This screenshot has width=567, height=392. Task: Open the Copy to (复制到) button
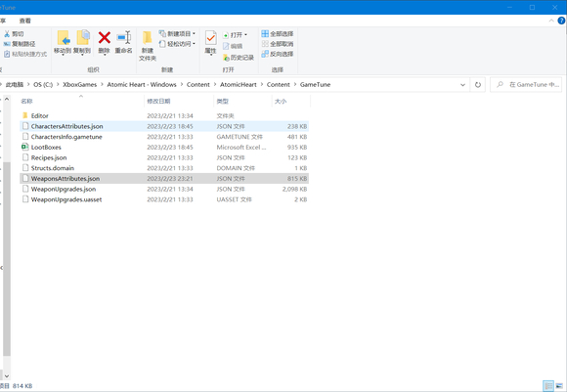[x=82, y=42]
